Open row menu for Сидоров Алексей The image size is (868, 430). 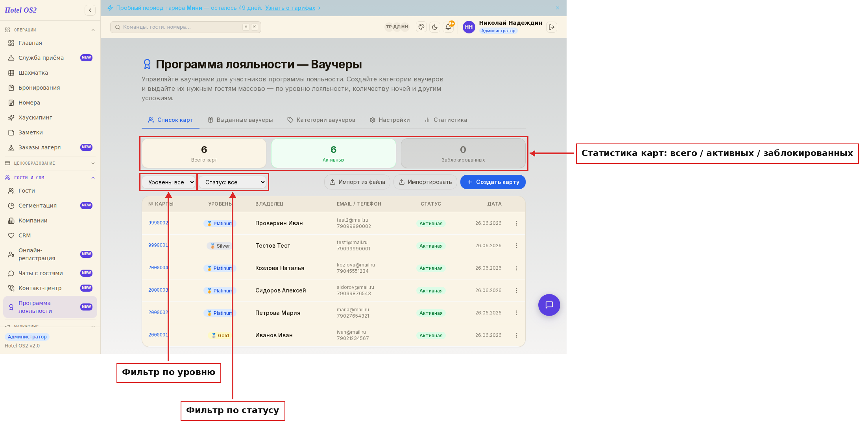[517, 290]
